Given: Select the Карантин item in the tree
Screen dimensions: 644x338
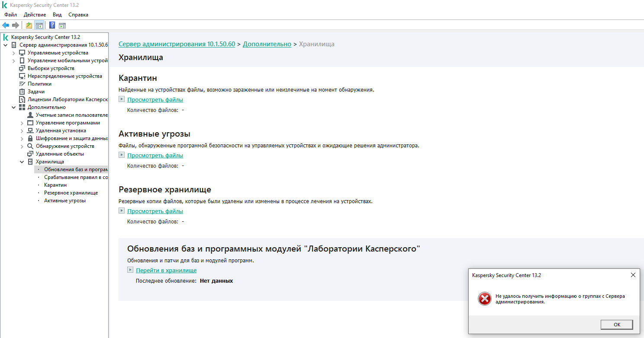Looking at the screenshot, I should click(55, 185).
